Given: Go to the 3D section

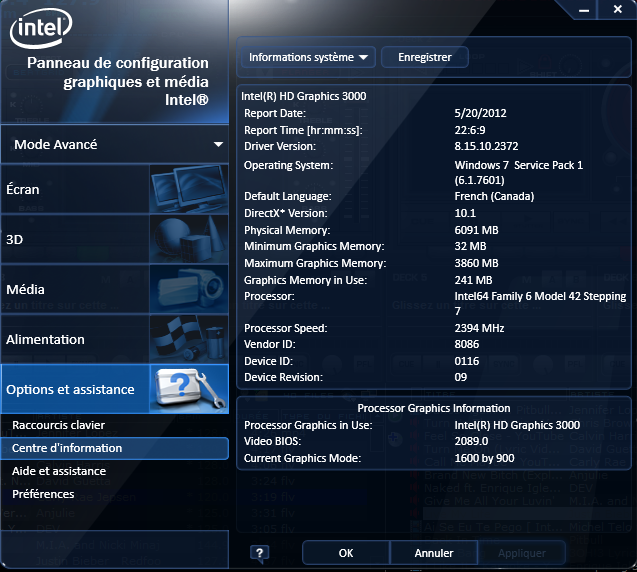Looking at the screenshot, I should tap(115, 239).
